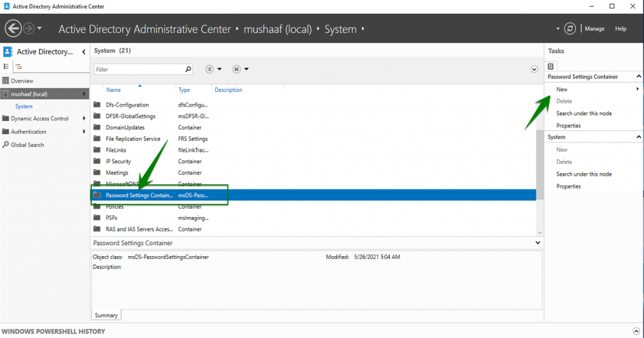Click FileLinks folder icon

click(97, 150)
